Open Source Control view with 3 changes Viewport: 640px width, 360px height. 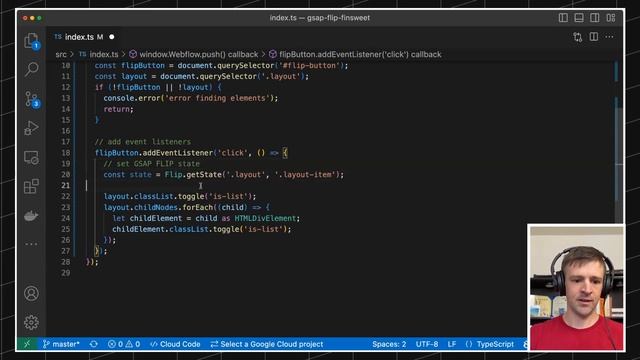click(31, 100)
